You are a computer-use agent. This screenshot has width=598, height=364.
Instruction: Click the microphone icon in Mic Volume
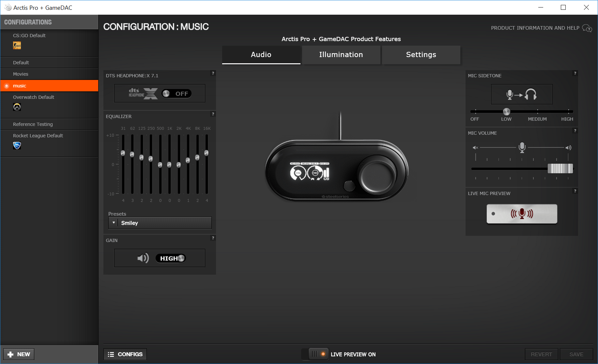(522, 147)
